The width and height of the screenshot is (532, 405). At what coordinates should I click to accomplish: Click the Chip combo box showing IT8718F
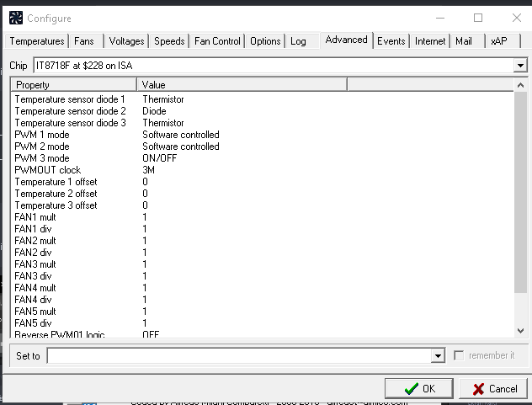280,65
